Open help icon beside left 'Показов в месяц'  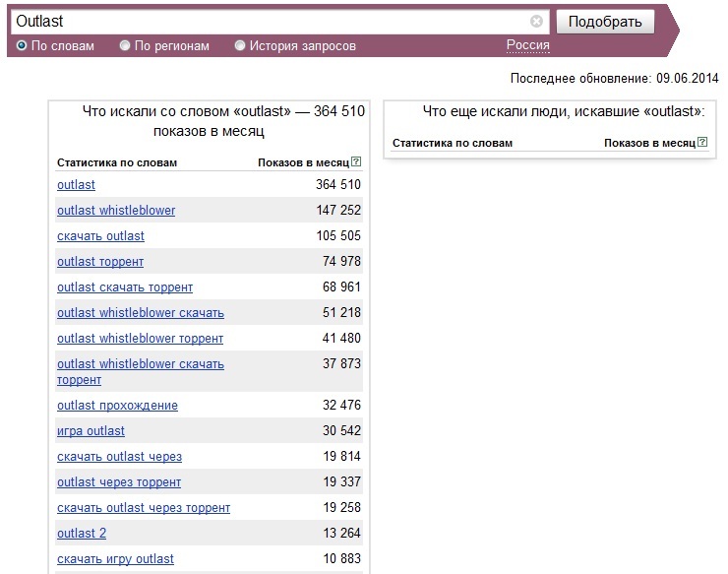click(x=356, y=161)
